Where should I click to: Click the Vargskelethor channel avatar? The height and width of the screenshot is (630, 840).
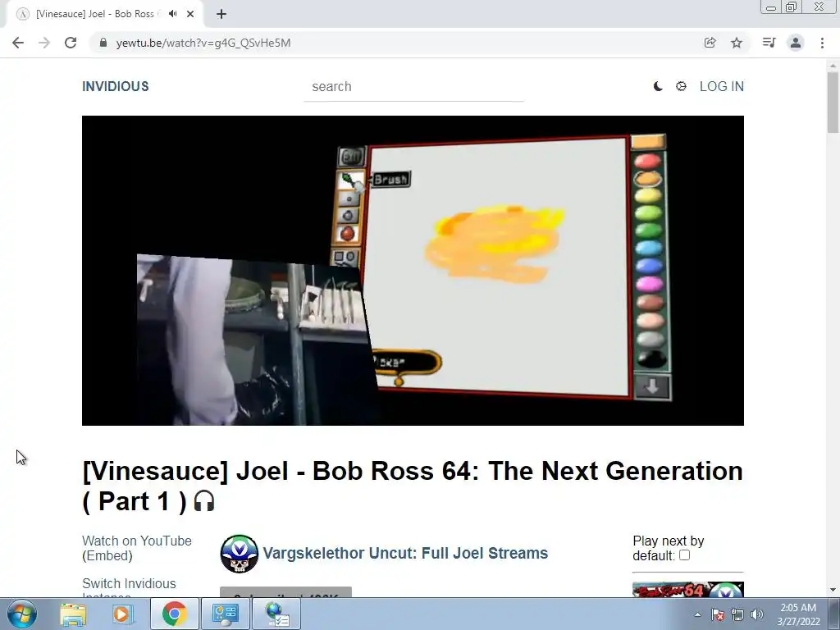click(239, 554)
